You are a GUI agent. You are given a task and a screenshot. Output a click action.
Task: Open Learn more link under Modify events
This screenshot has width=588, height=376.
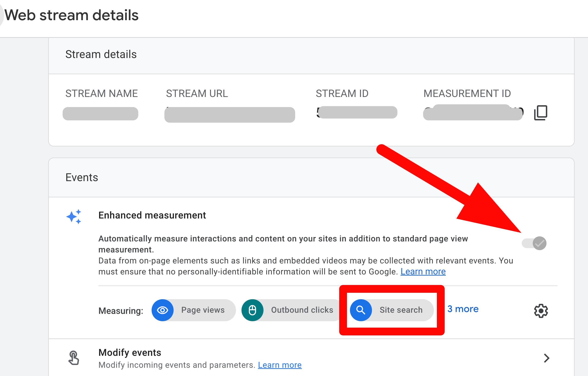tap(280, 365)
